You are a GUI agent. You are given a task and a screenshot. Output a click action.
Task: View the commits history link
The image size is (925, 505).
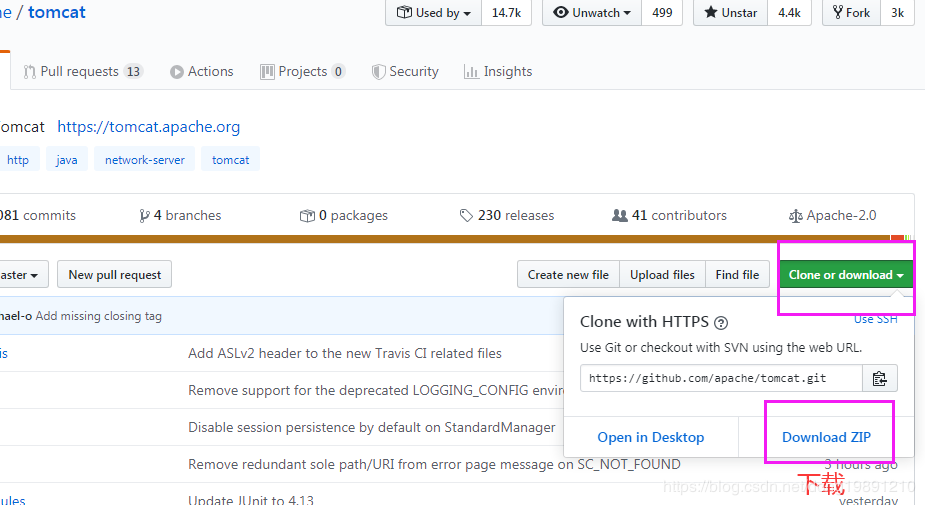coord(38,215)
